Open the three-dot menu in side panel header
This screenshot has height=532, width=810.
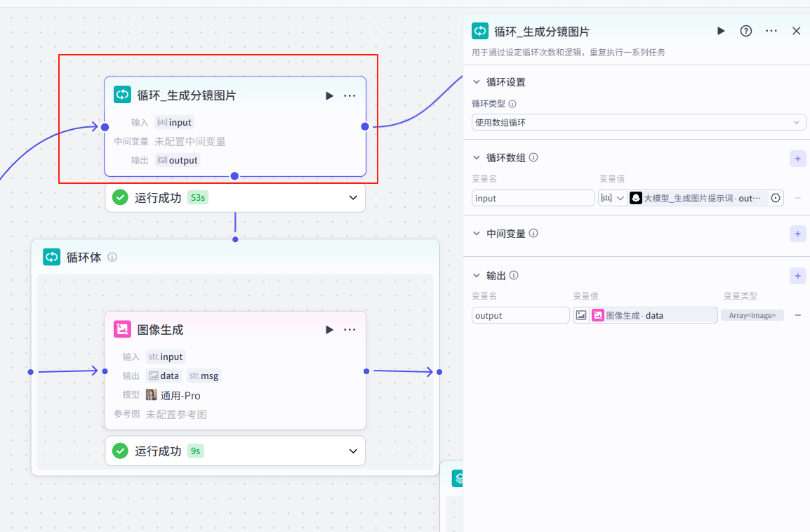771,31
